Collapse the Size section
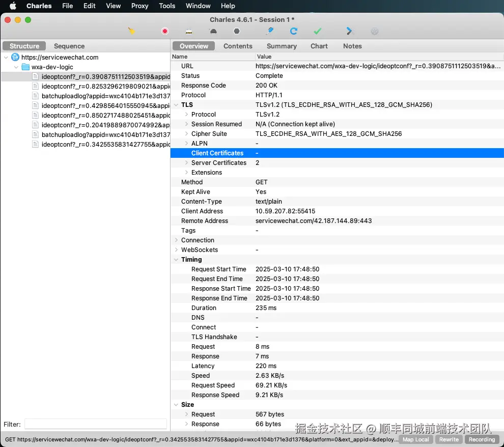 (176, 405)
